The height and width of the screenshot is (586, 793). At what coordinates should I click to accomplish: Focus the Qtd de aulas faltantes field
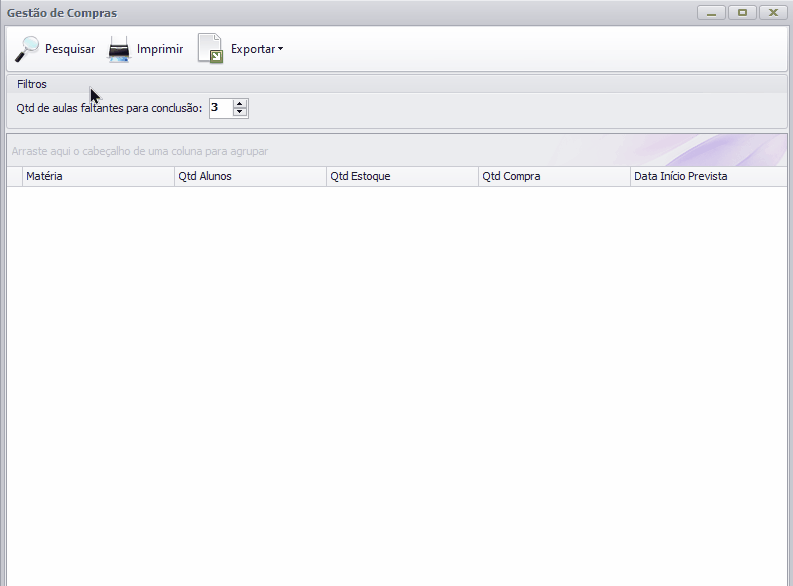click(x=220, y=108)
